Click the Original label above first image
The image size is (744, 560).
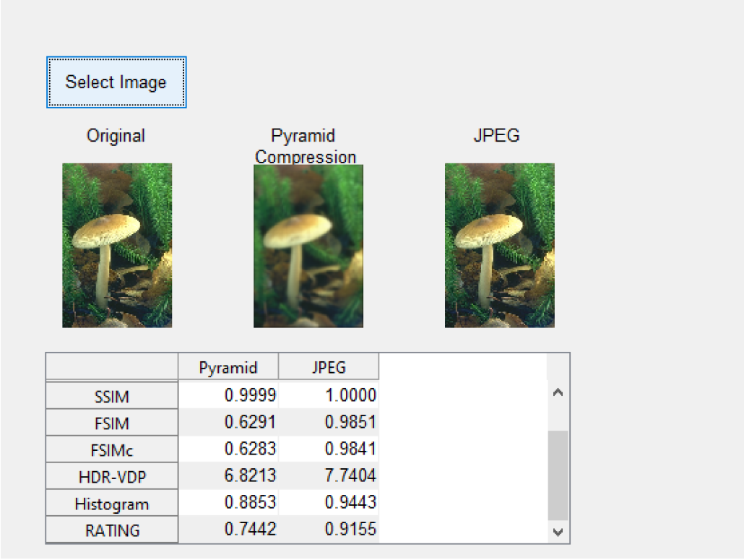click(116, 136)
